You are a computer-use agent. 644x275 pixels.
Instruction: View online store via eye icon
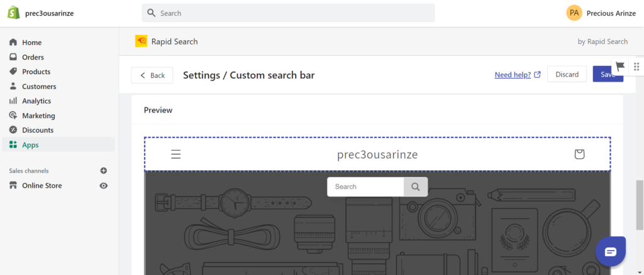(x=104, y=186)
